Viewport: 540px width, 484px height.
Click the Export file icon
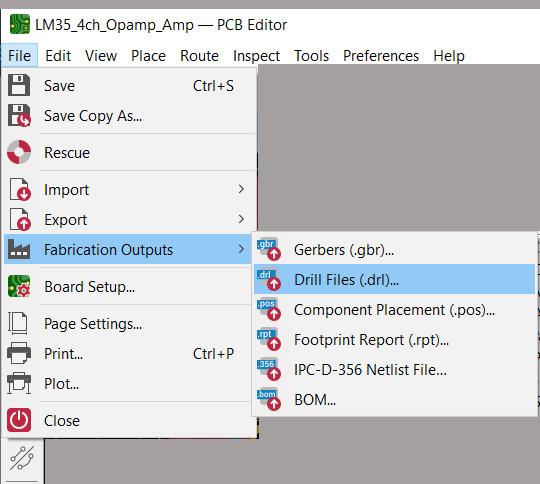[20, 219]
